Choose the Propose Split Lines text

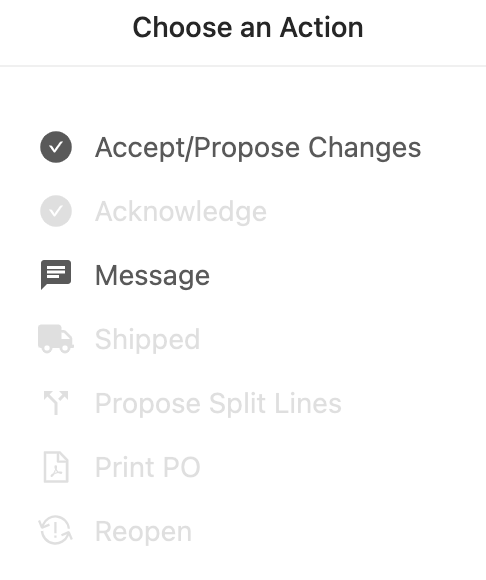[x=218, y=404]
